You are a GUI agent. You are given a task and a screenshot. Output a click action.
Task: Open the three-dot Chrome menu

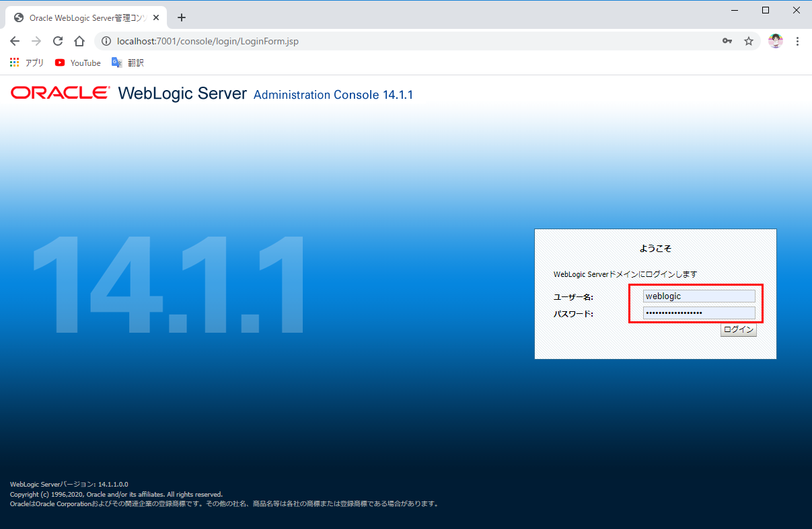[x=798, y=41]
